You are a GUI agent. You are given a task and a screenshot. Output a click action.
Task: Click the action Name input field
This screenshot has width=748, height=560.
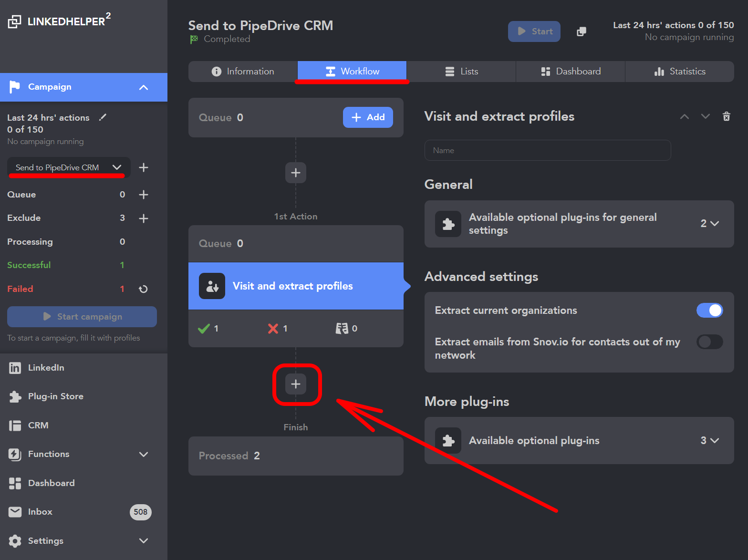(x=548, y=150)
